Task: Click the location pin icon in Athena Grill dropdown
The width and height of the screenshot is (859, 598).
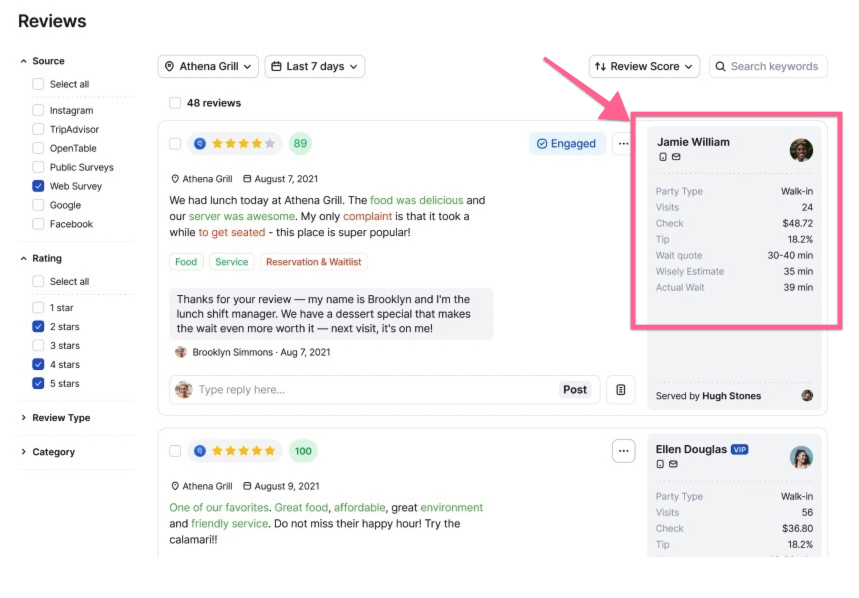Action: [x=169, y=66]
